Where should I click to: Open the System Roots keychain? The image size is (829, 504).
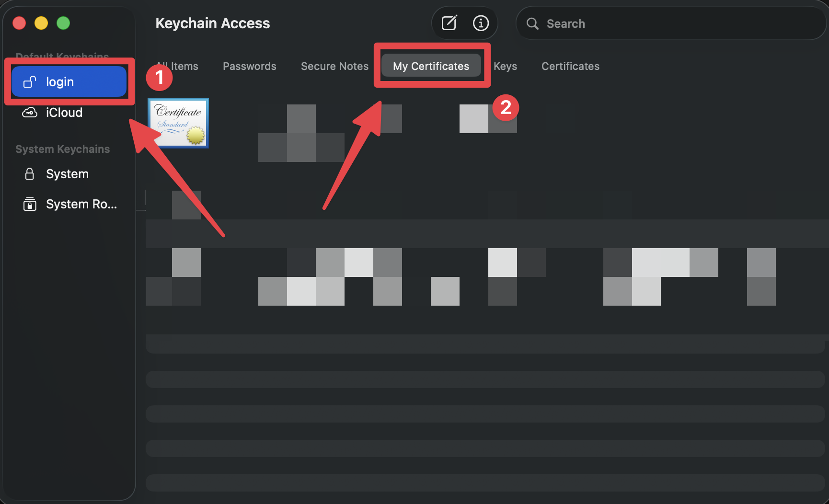[x=81, y=204]
